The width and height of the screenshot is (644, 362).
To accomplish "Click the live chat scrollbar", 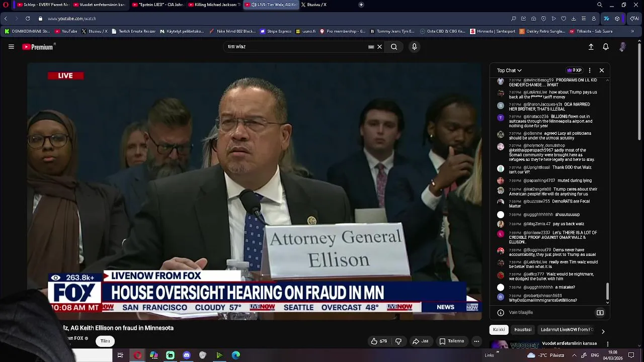I will click(x=607, y=292).
